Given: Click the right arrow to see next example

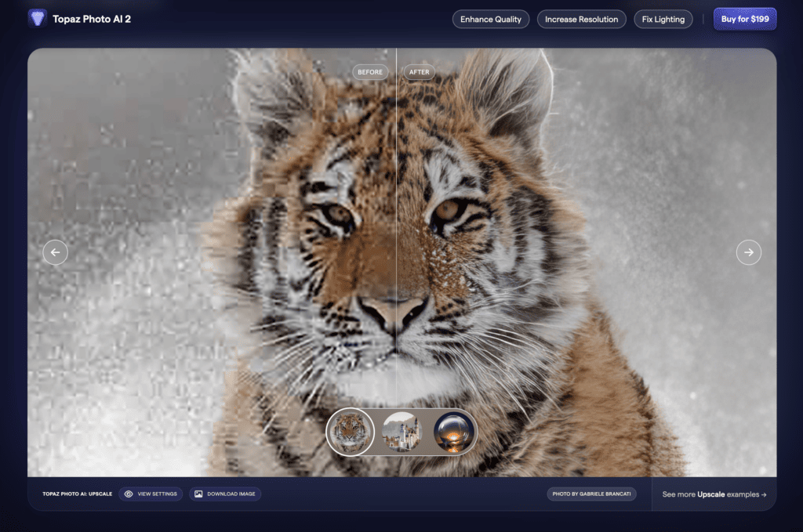Looking at the screenshot, I should coord(749,252).
